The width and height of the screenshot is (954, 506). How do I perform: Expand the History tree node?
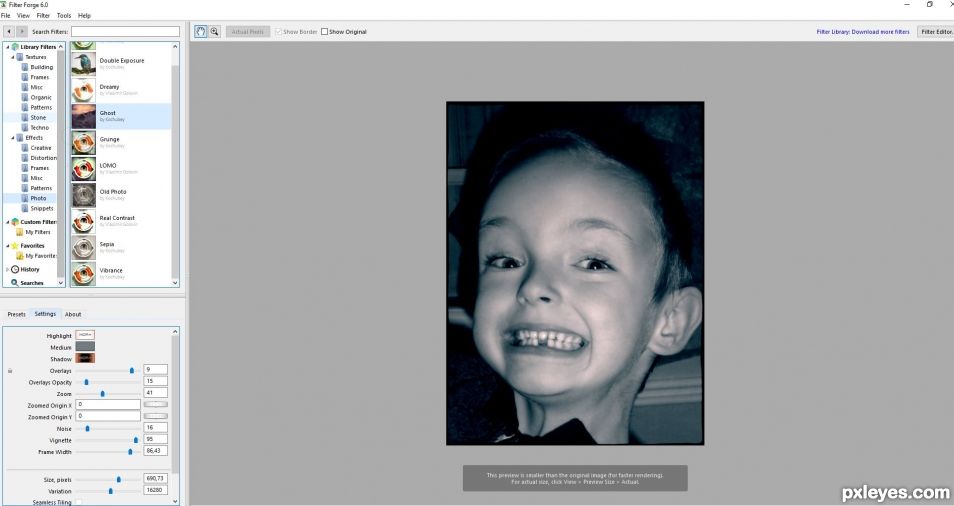[x=8, y=269]
